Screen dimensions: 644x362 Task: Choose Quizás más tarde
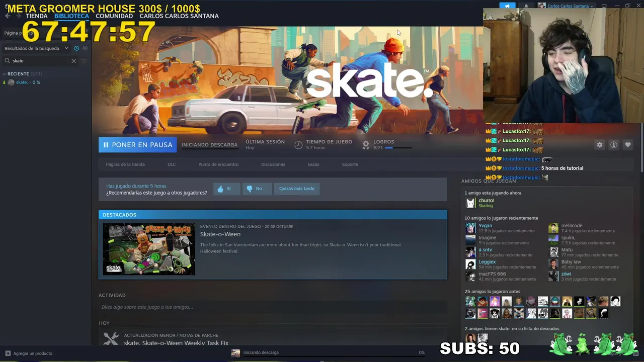(297, 189)
